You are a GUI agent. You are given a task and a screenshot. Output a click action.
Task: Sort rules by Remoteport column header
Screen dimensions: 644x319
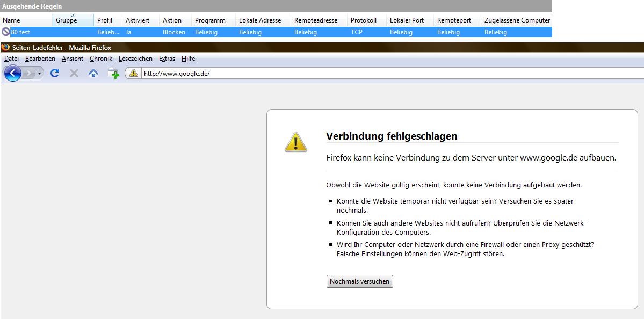(x=457, y=20)
